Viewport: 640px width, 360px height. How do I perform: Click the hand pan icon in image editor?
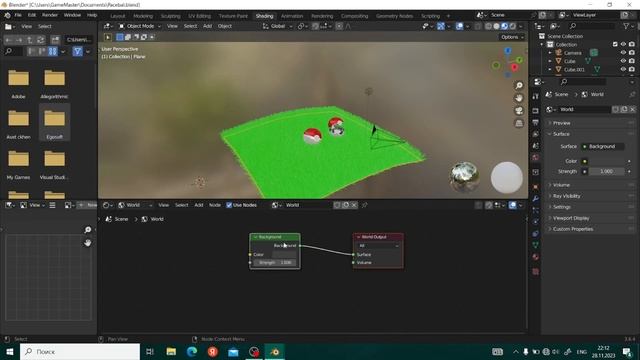coord(88,243)
